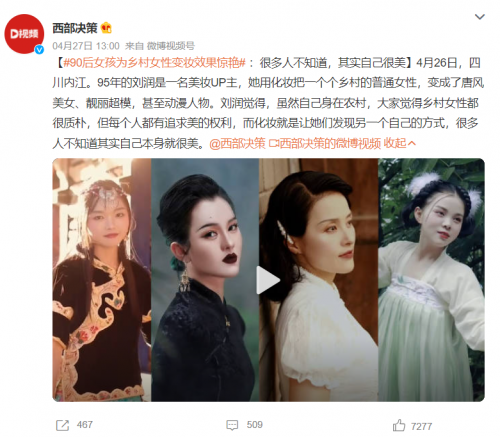The height and width of the screenshot is (437, 500).
Task: Click the crown membership icon beside 西部决策
Action: tap(106, 28)
